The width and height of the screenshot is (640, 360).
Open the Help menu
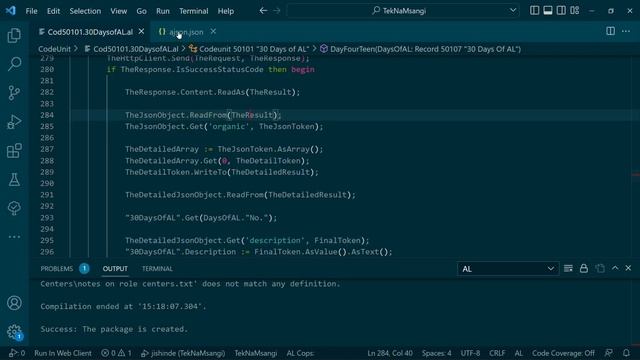(x=226, y=11)
